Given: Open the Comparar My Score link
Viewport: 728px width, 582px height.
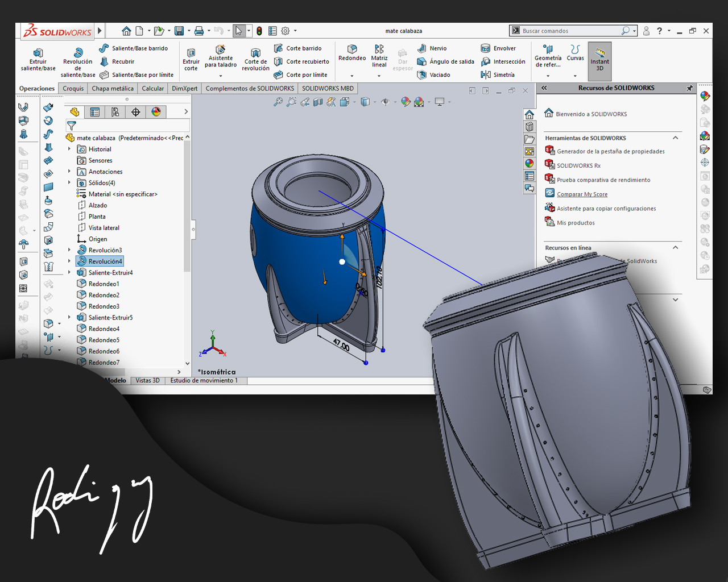Looking at the screenshot, I should click(x=582, y=194).
